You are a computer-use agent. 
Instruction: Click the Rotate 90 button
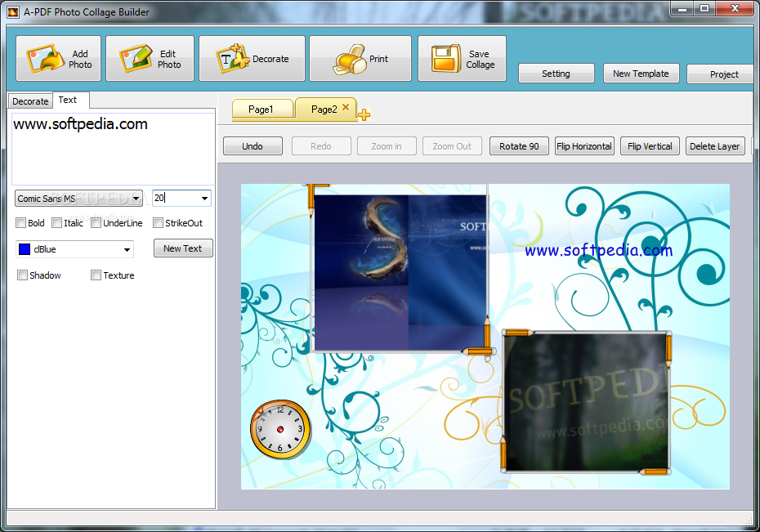click(x=519, y=146)
